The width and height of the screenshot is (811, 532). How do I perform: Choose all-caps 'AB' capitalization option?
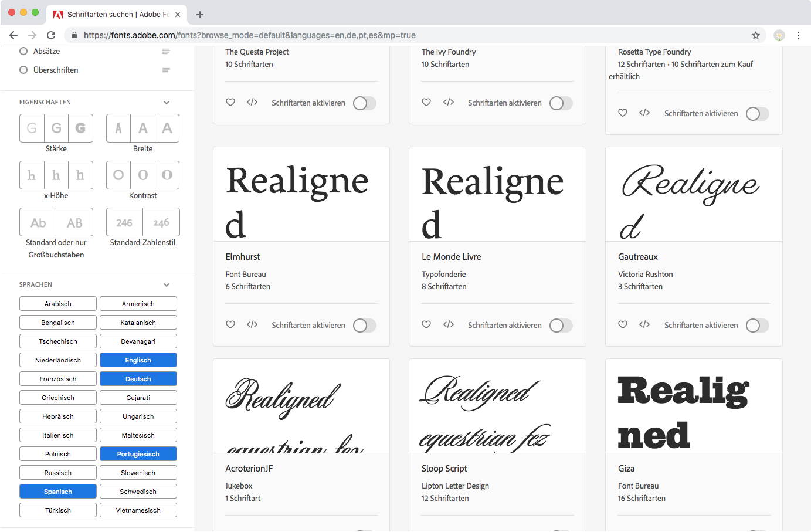(x=74, y=222)
